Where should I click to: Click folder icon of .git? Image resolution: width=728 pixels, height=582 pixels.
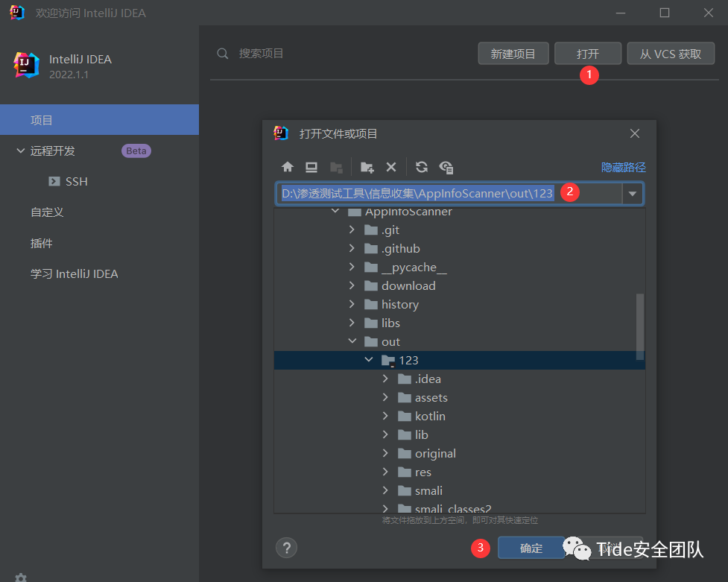click(370, 230)
